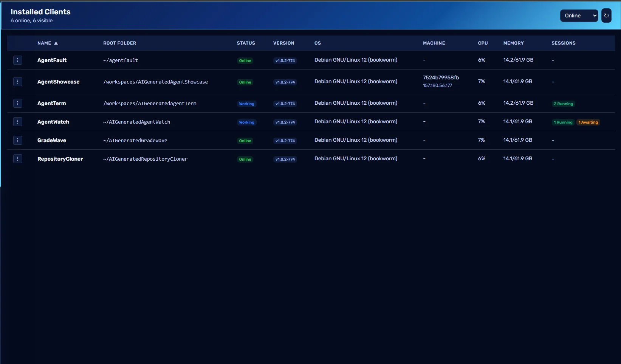The width and height of the screenshot is (621, 364).
Task: Refresh the installed clients list
Action: [606, 15]
